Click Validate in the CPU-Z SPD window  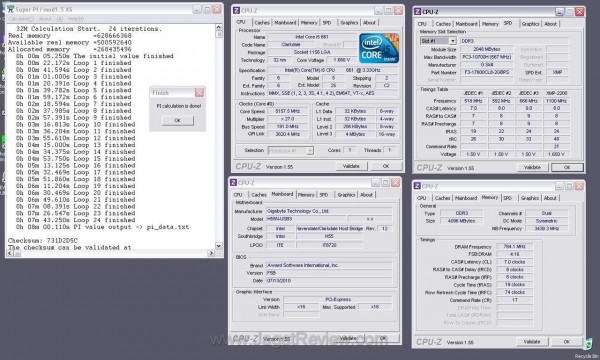pyautogui.click(x=532, y=167)
